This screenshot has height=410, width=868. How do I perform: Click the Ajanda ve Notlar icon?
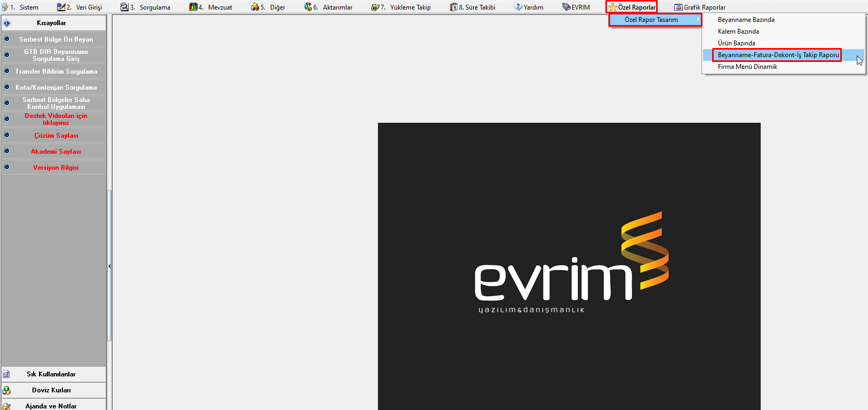point(6,406)
